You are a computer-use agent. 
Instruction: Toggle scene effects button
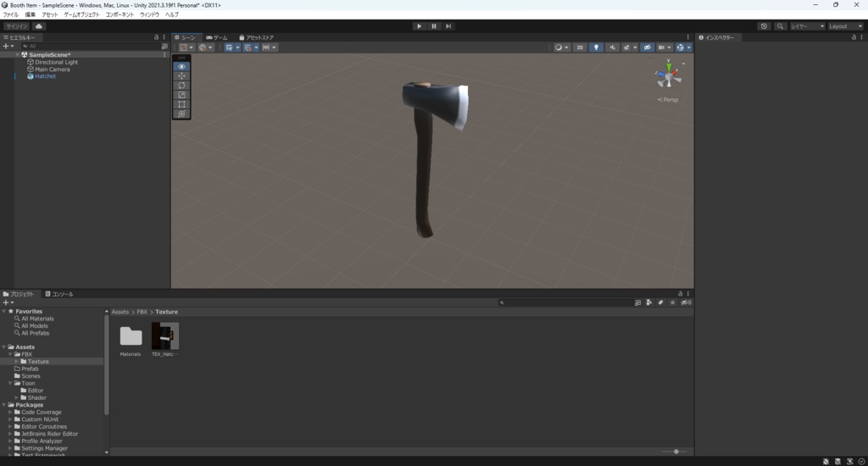[626, 47]
